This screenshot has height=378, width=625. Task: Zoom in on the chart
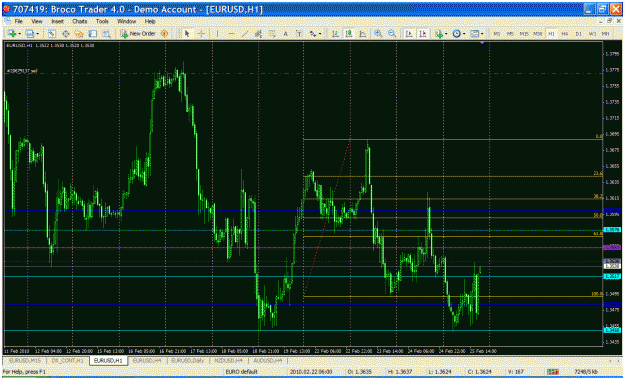pos(378,34)
